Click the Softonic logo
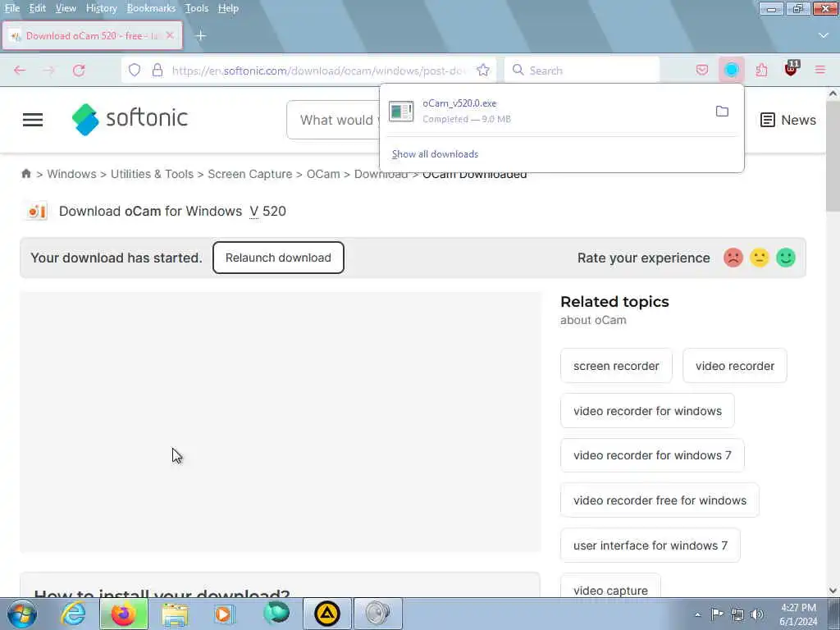This screenshot has width=840, height=630. [x=130, y=119]
